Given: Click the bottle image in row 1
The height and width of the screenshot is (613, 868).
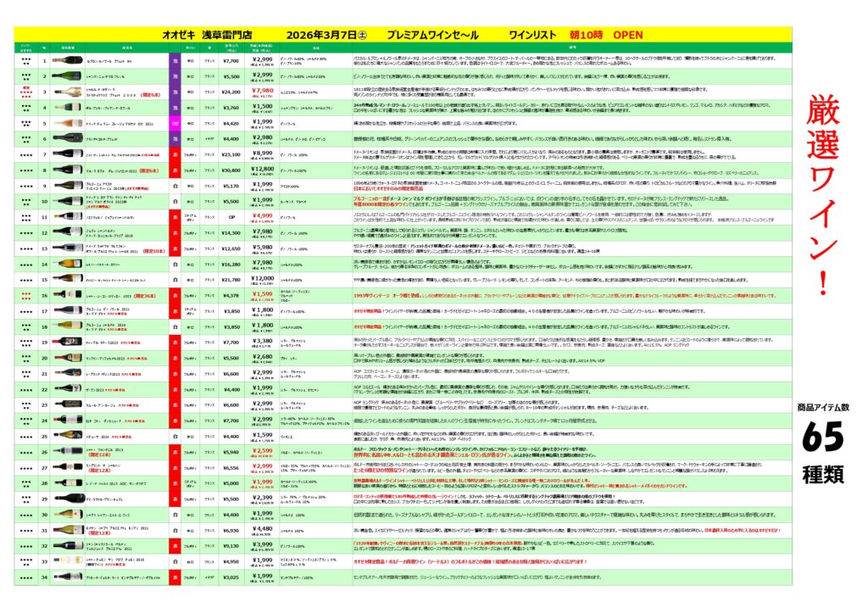Looking at the screenshot, I should tap(66, 61).
